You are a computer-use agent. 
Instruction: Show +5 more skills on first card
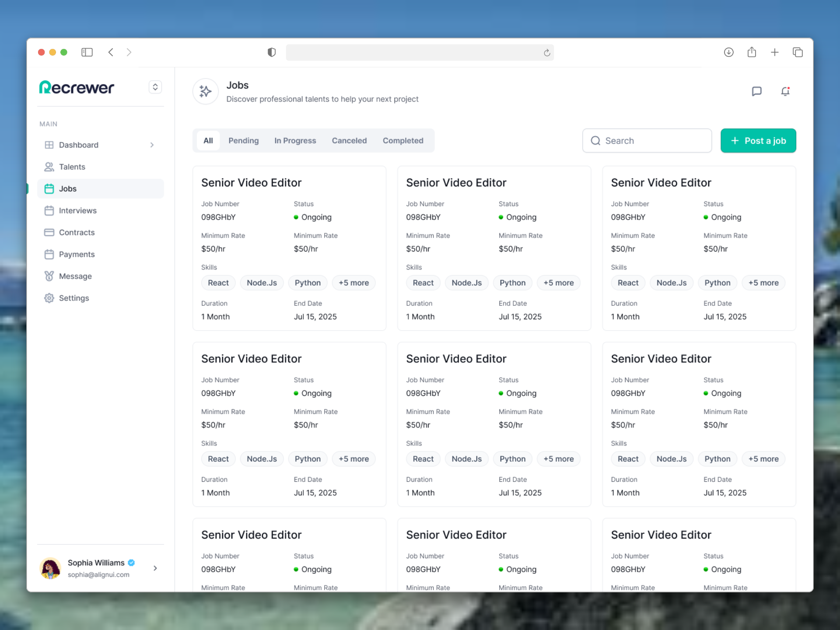point(353,283)
